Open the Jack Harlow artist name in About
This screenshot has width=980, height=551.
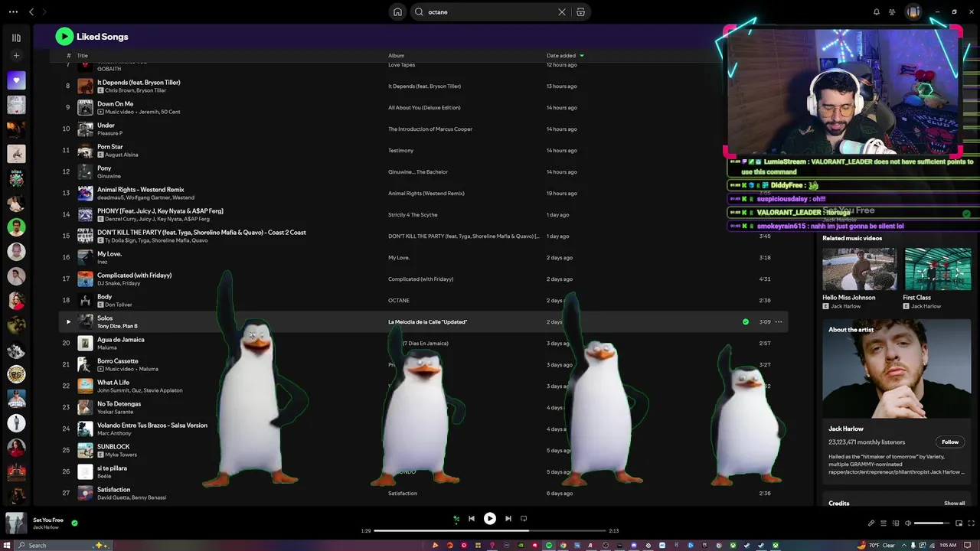click(x=846, y=429)
